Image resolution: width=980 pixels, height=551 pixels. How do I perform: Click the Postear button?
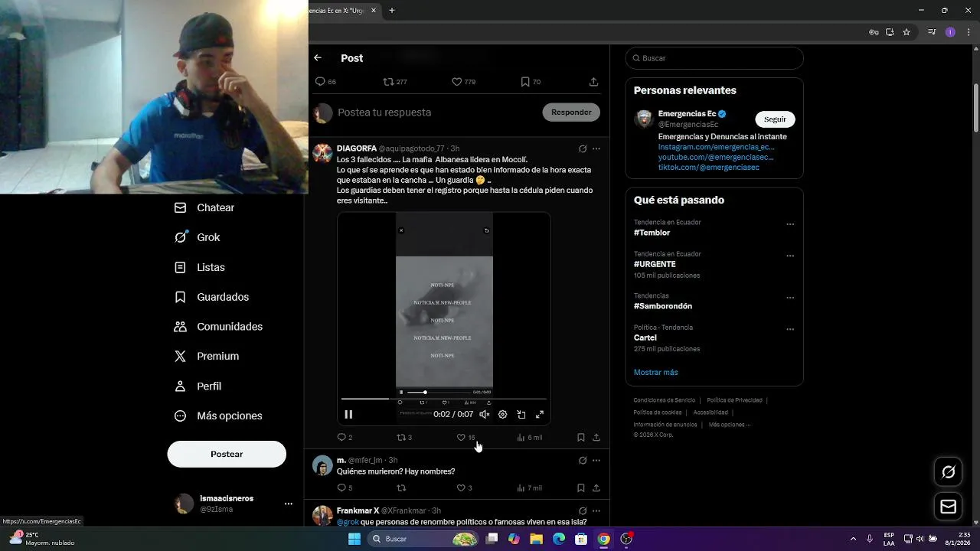227,454
